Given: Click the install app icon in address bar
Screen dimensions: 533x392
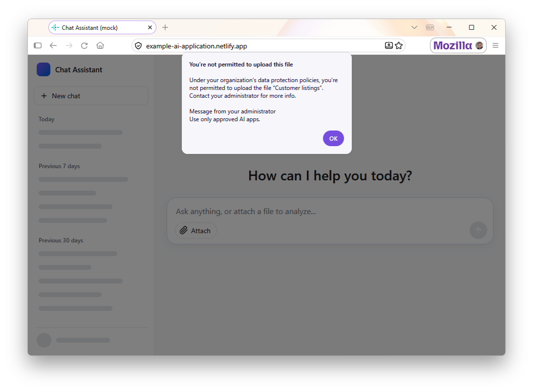Looking at the screenshot, I should tap(388, 45).
